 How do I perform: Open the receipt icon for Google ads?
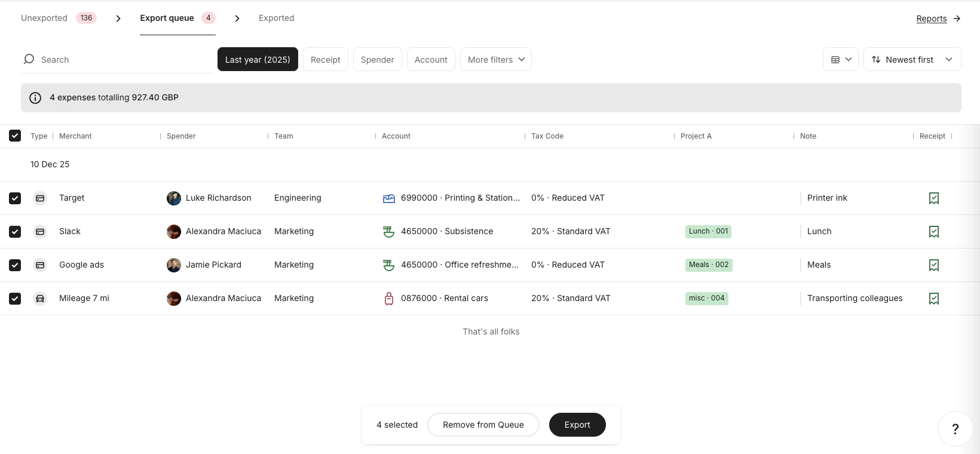(x=934, y=265)
